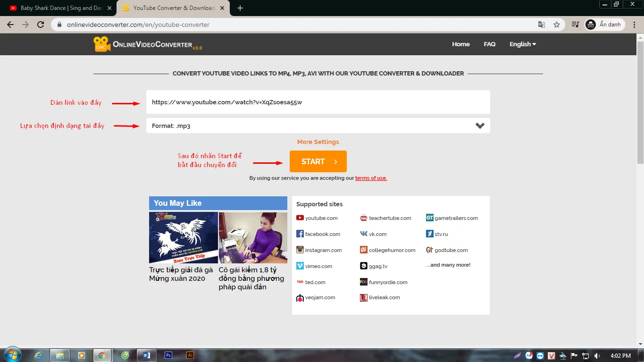Click the page vertical scrollbar thumb

point(640,101)
